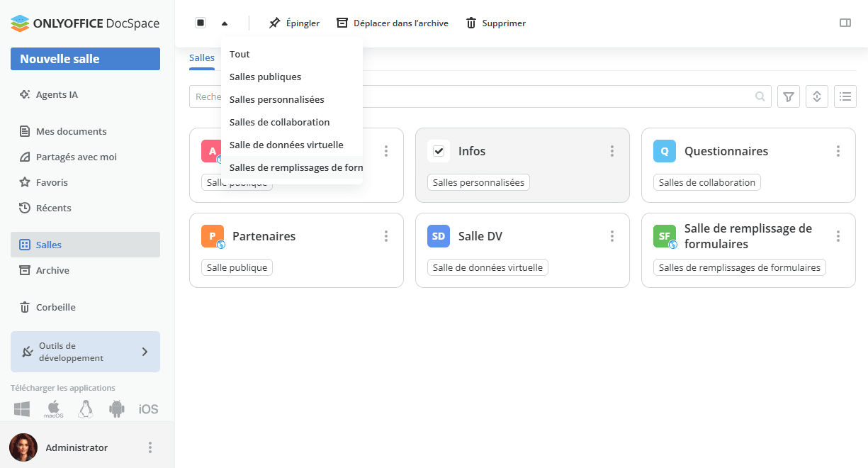Open the info panel icon top right
This screenshot has height=468, width=868.
(845, 23)
